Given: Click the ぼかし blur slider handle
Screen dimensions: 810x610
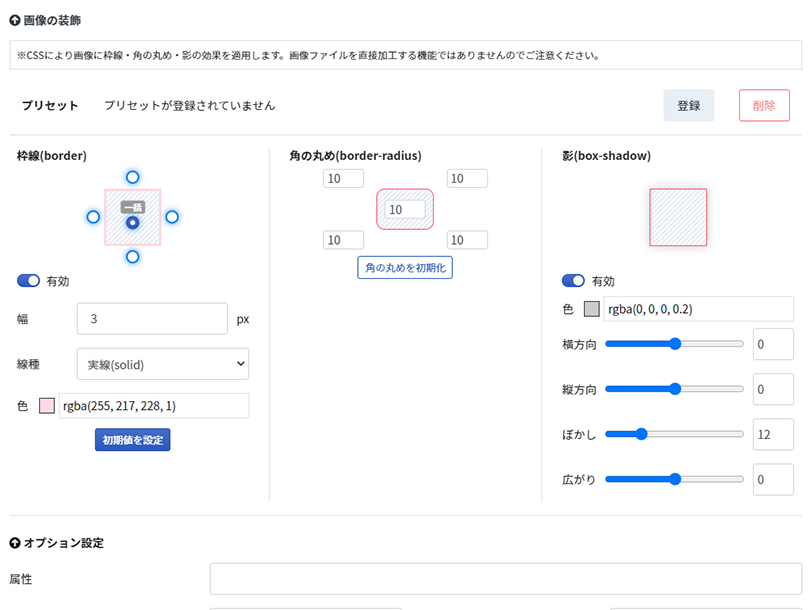Looking at the screenshot, I should [641, 434].
